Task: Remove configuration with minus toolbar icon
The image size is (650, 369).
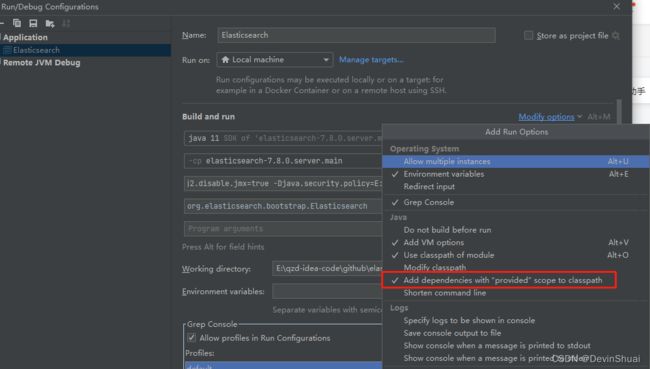Action: point(2,23)
